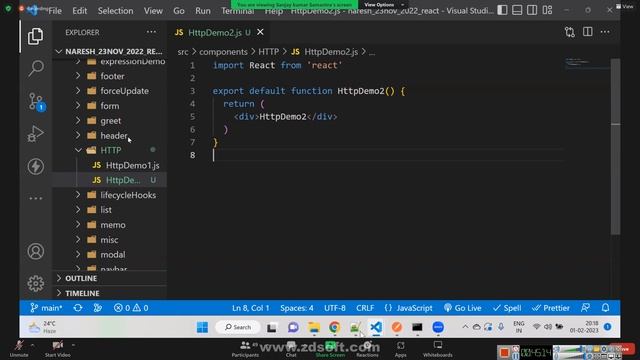
Task: Click components in breadcrumb path
Action: click(223, 52)
